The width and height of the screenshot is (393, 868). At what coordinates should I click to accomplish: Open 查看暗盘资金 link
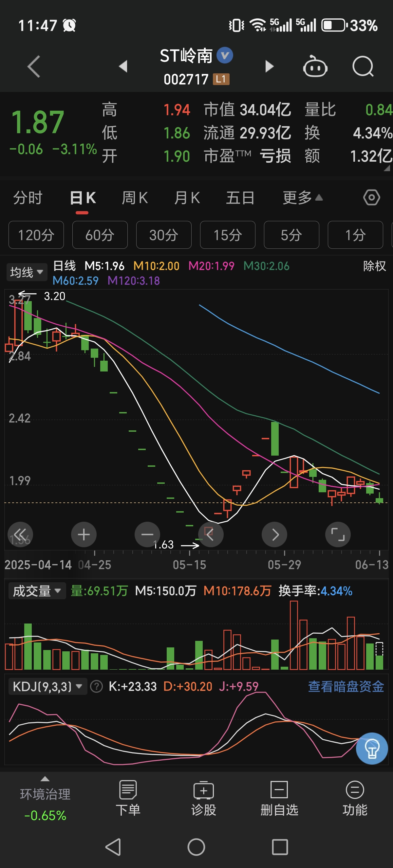pos(346,686)
